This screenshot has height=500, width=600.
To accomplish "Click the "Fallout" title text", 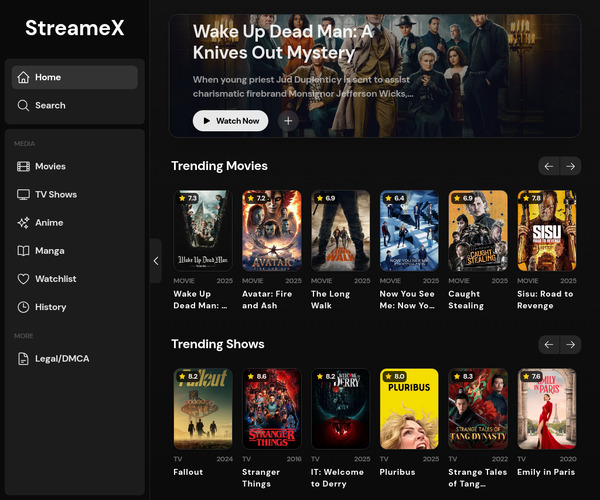I will (188, 472).
